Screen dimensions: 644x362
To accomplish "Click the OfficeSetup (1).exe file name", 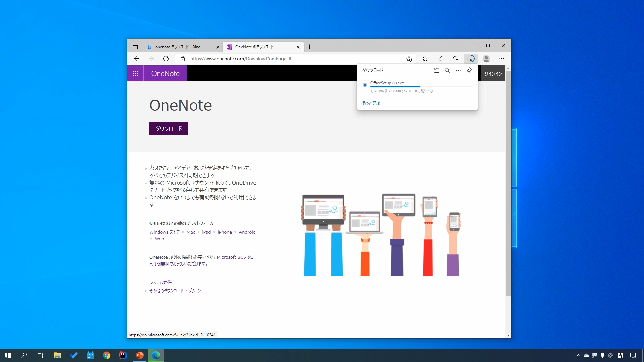I will pyautogui.click(x=387, y=83).
